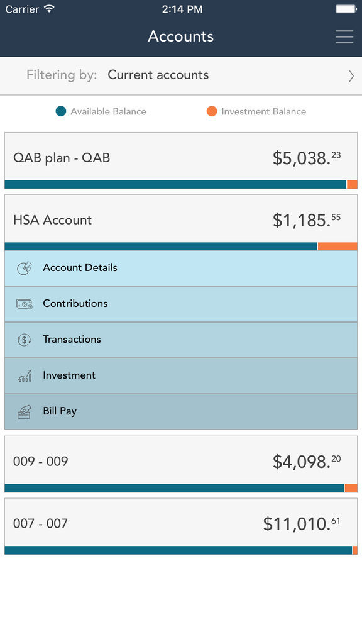Tap the Wi-Fi status icon
Viewport: 362px width, 644px height.
pyautogui.click(x=49, y=9)
